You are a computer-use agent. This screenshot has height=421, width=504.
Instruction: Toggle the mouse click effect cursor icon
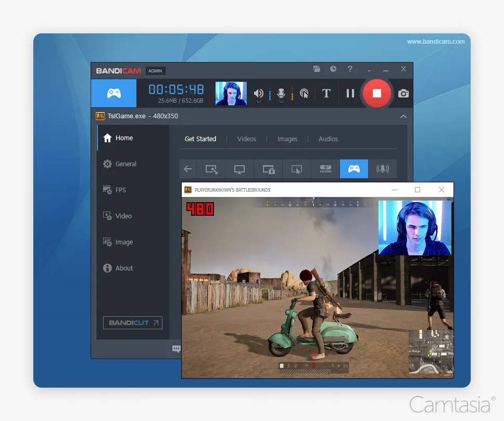pos(304,93)
